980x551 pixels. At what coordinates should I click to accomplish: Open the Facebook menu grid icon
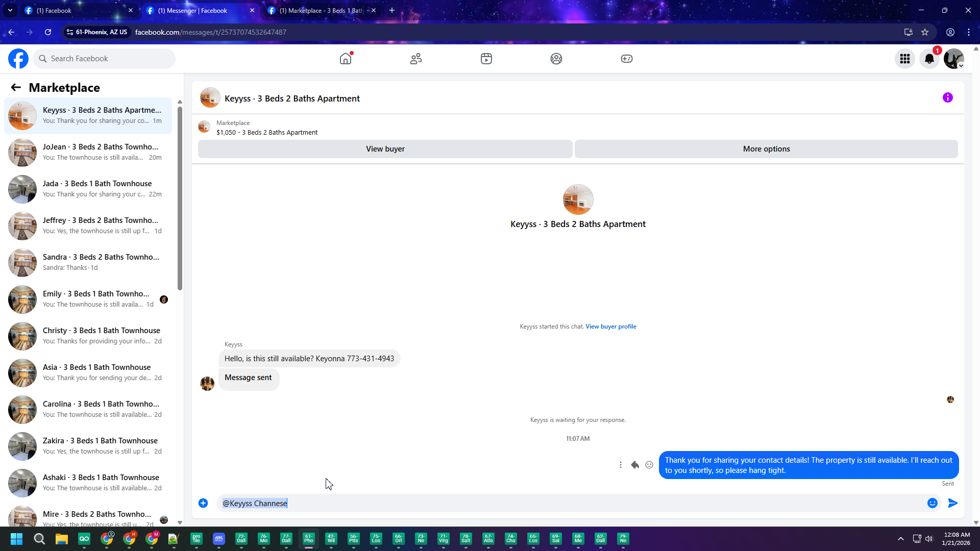(x=905, y=59)
